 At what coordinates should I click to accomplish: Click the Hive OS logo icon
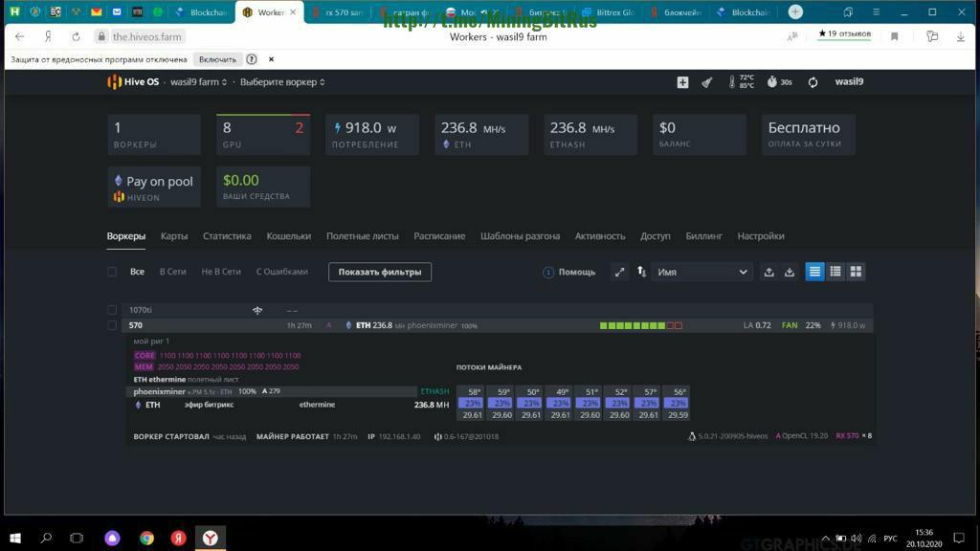[115, 82]
